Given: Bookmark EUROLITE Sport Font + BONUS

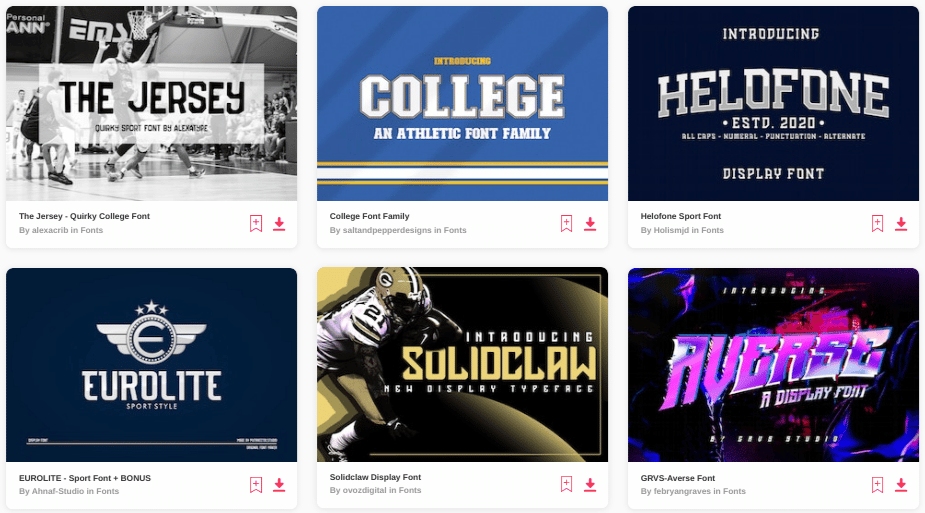Looking at the screenshot, I should [x=255, y=485].
